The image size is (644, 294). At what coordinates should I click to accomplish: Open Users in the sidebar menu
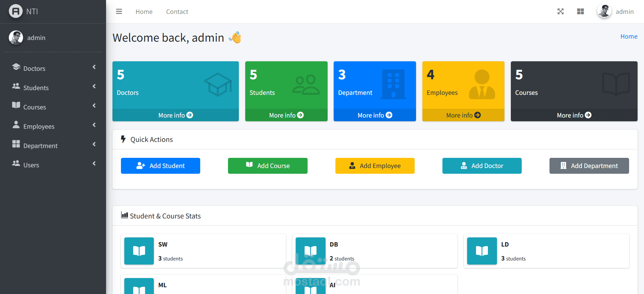pos(53,165)
